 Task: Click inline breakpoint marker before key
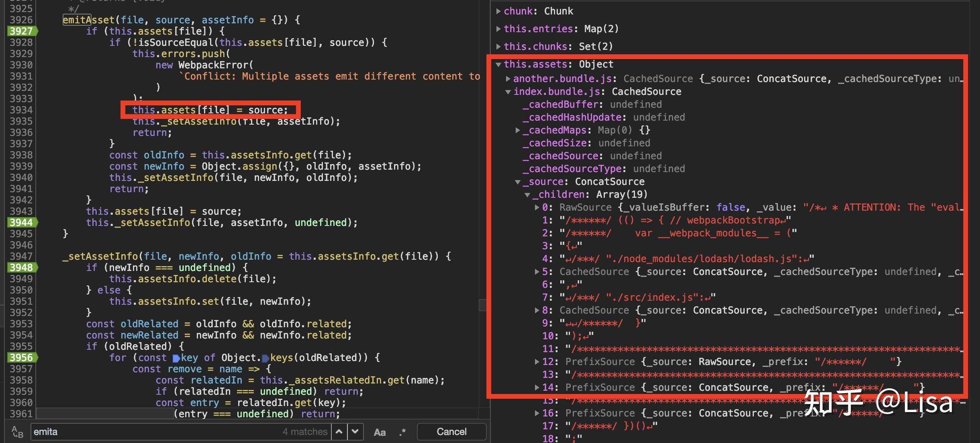tap(176, 358)
